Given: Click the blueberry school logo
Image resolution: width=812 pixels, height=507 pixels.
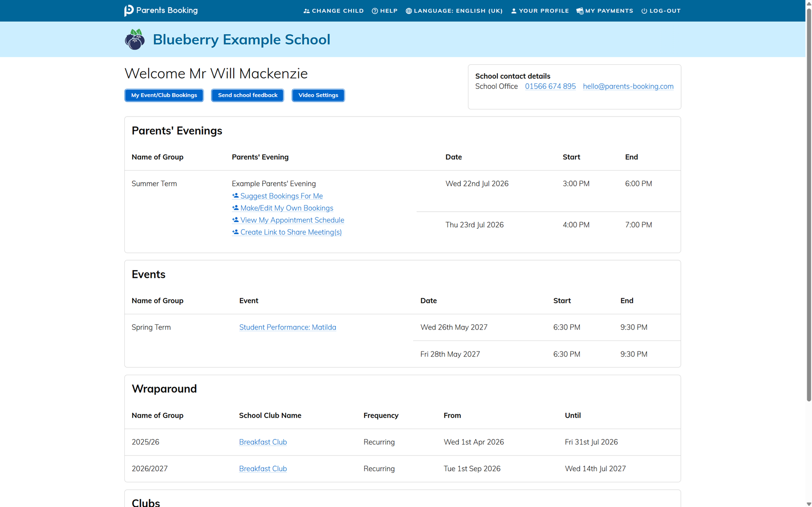Looking at the screenshot, I should click(x=135, y=39).
